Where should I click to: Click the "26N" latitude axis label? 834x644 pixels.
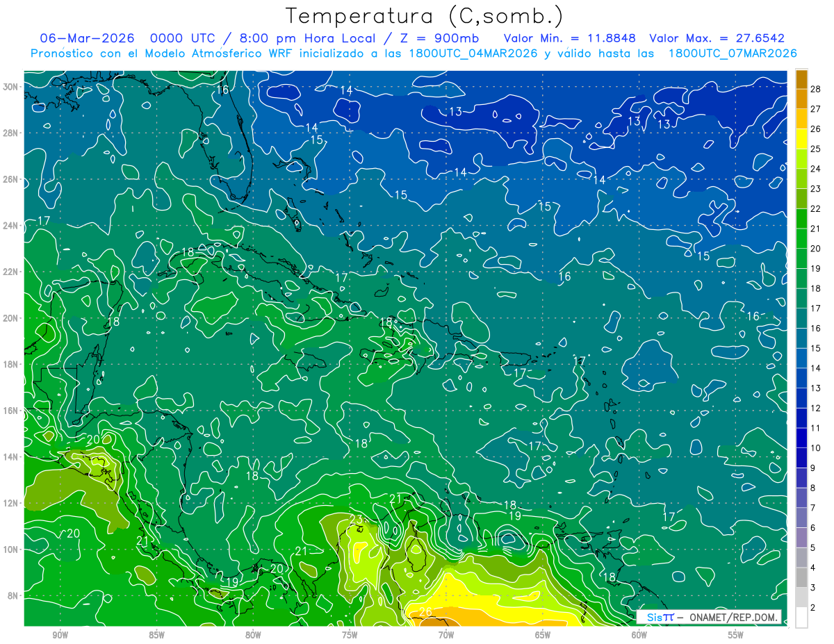pos(12,179)
